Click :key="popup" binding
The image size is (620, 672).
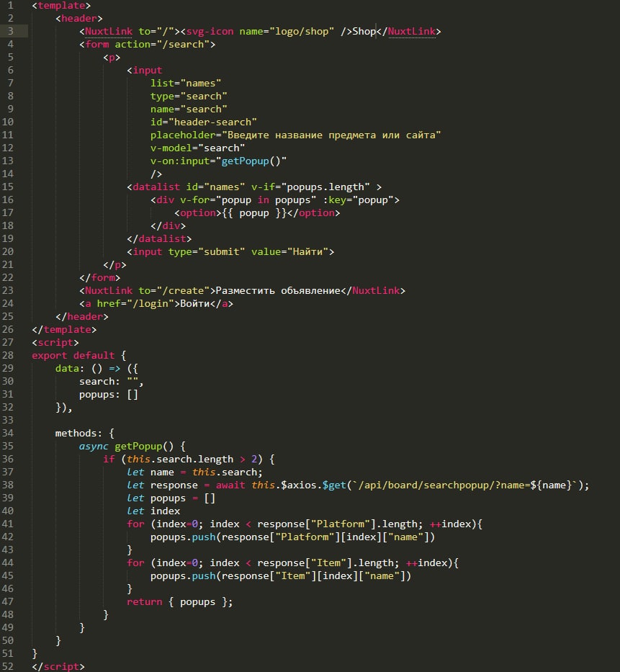(358, 200)
